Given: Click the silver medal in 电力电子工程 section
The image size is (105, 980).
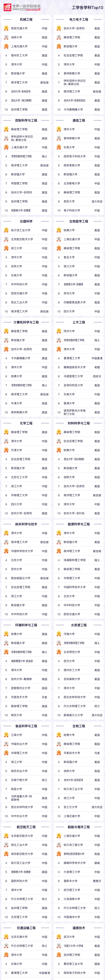Looking at the screenshot, I should point(58,38).
